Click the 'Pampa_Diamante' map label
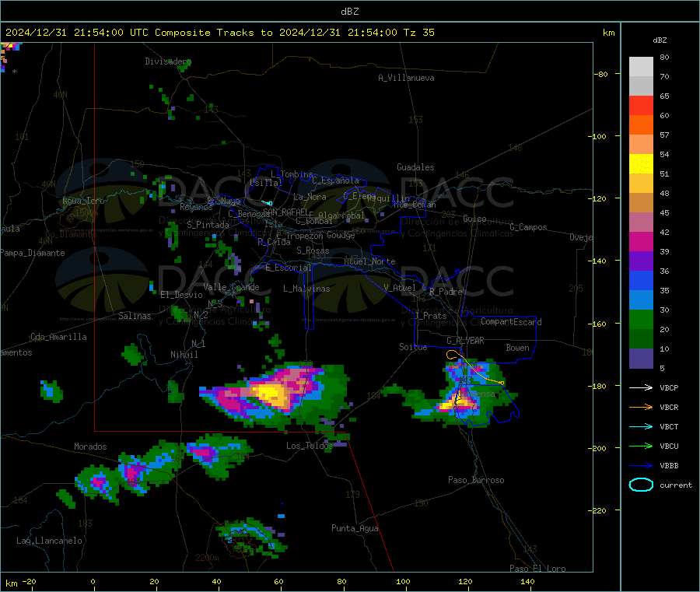Image resolution: width=700 pixels, height=592 pixels. tap(32, 253)
